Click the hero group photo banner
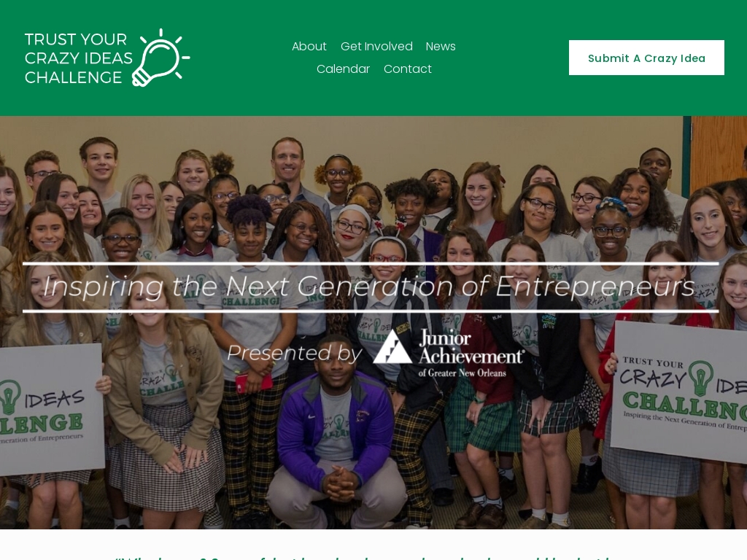 point(373,322)
